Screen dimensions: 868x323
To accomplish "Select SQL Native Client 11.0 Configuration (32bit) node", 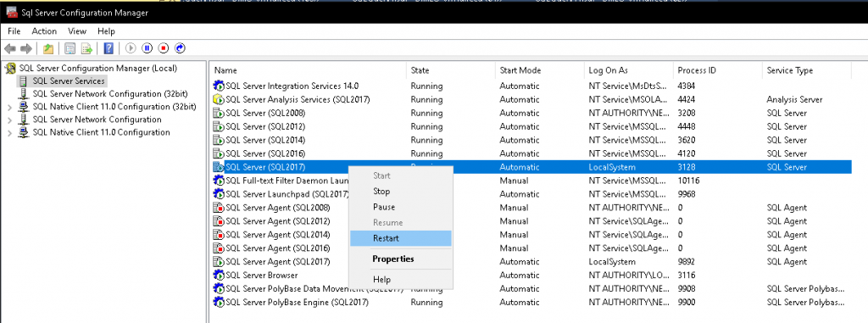I will pos(114,106).
